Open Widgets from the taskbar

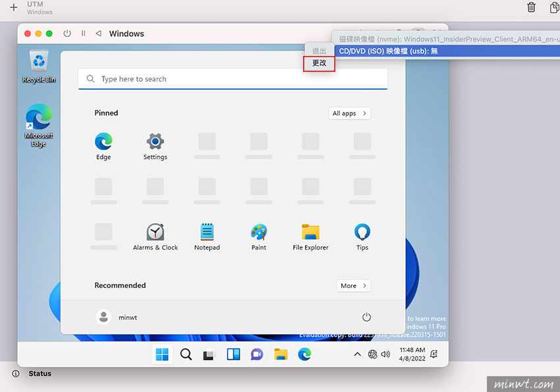233,354
